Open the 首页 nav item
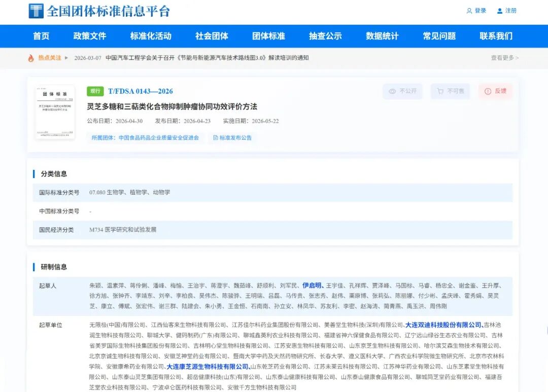548x392 pixels. (x=41, y=36)
